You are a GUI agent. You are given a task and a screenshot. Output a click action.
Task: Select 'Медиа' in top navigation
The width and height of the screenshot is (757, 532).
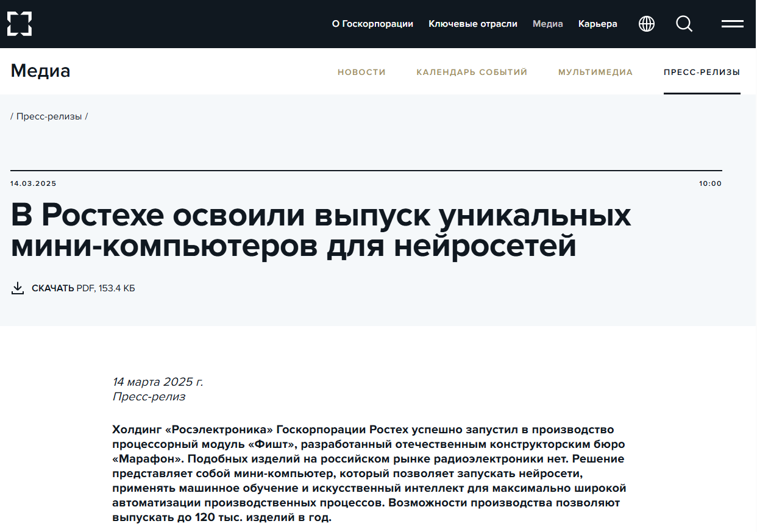point(548,24)
